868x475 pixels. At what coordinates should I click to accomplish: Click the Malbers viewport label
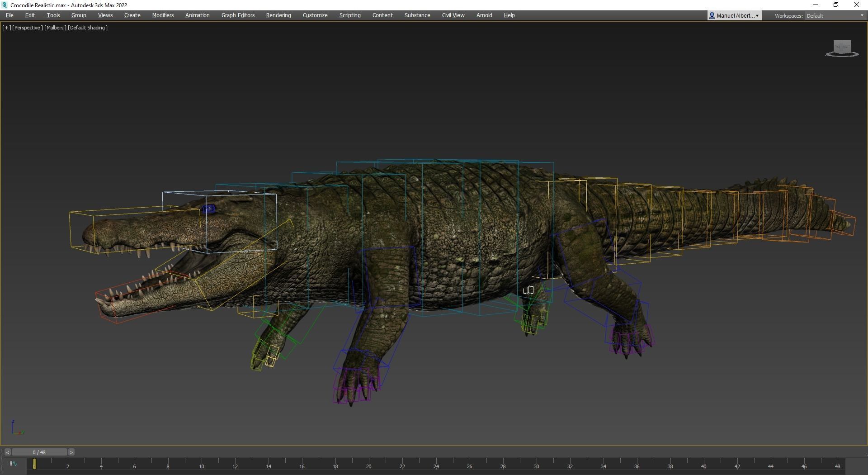(55, 28)
